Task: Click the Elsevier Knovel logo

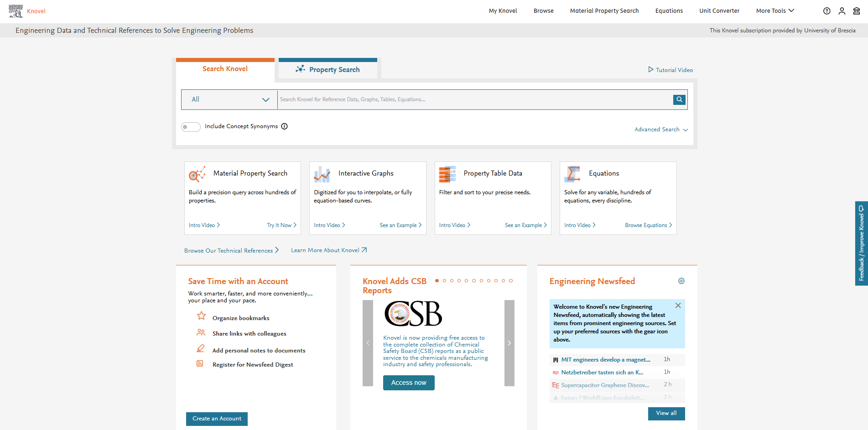Action: click(16, 11)
